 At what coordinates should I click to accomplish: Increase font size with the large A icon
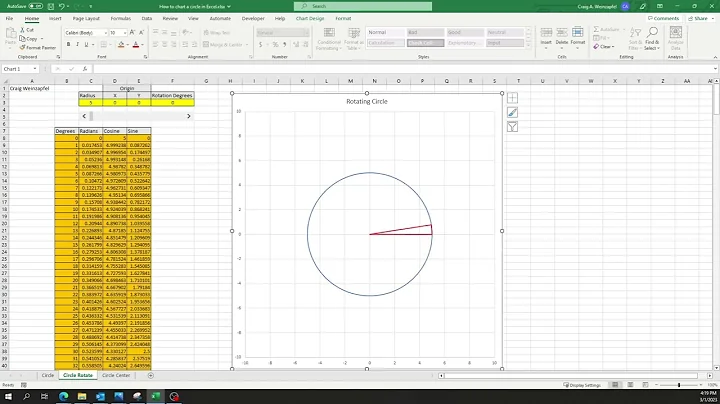[132, 33]
